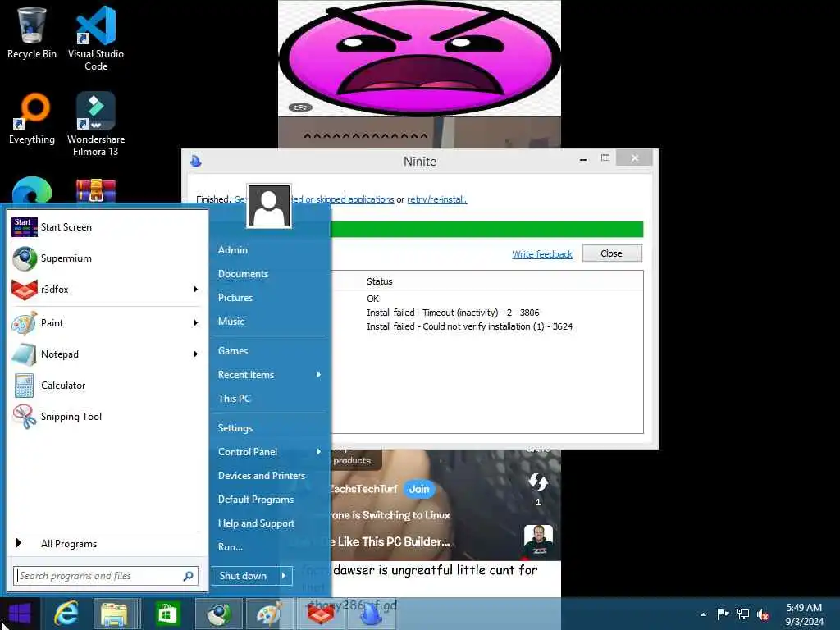This screenshot has width=840, height=630.
Task: Open the Windows Store taskbar icon
Action: point(167,614)
